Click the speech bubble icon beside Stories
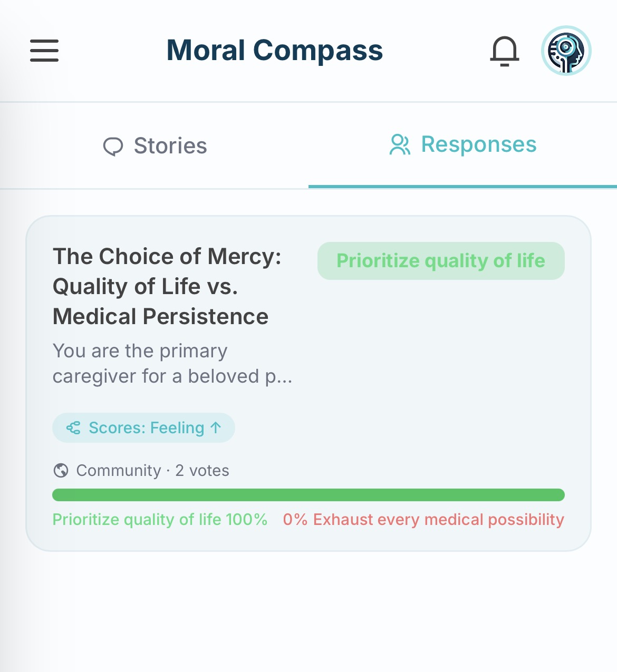The image size is (617, 672). click(114, 145)
